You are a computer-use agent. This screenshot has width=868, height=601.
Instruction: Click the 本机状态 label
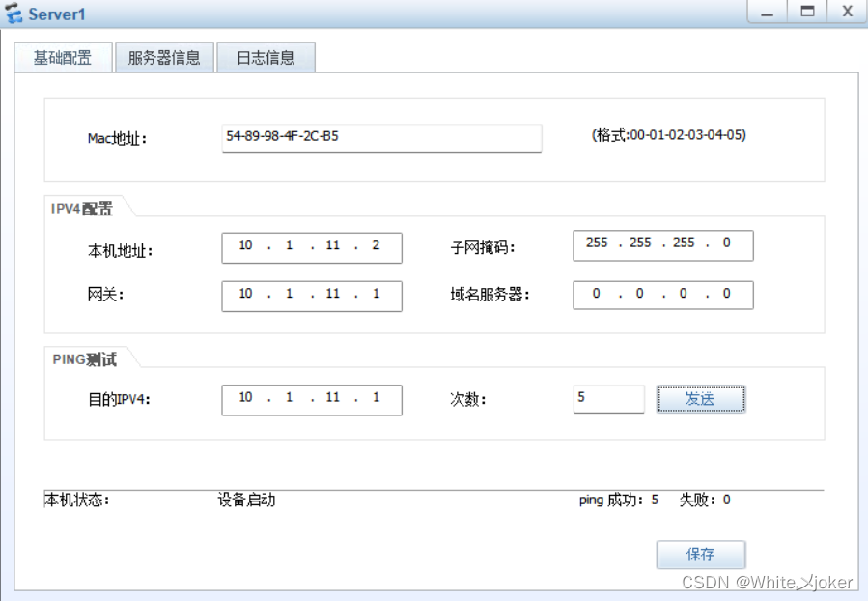coord(77,500)
